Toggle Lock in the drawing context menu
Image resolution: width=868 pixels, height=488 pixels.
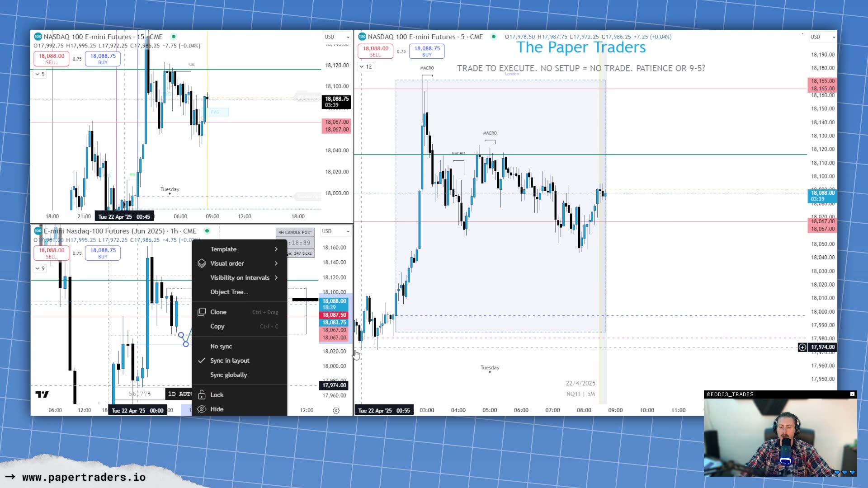coord(240,394)
